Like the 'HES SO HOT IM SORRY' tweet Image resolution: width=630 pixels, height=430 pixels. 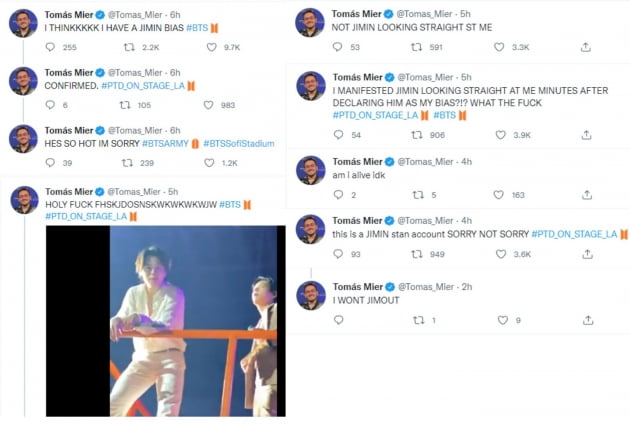pos(209,163)
